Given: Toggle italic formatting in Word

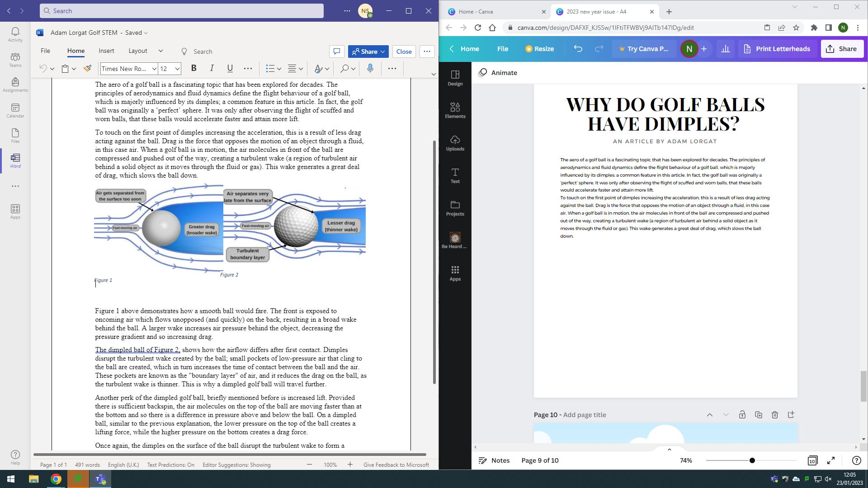Looking at the screenshot, I should click(x=212, y=69).
